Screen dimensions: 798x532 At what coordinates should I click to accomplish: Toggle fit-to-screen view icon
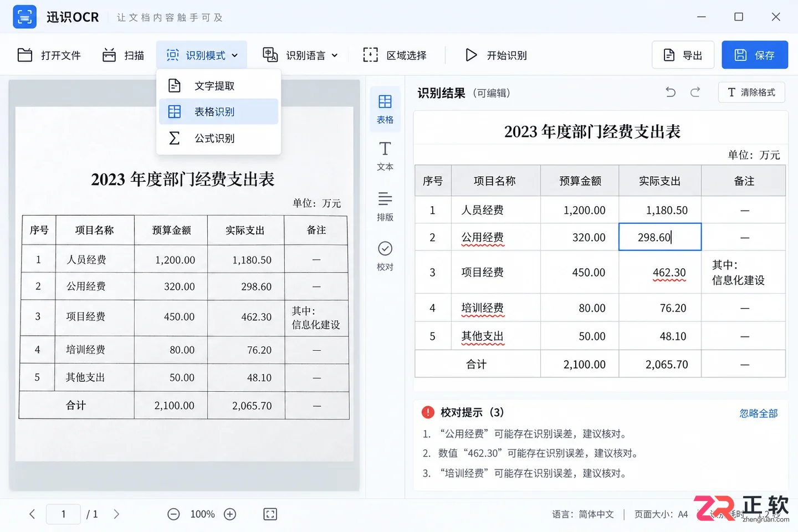[x=270, y=514]
